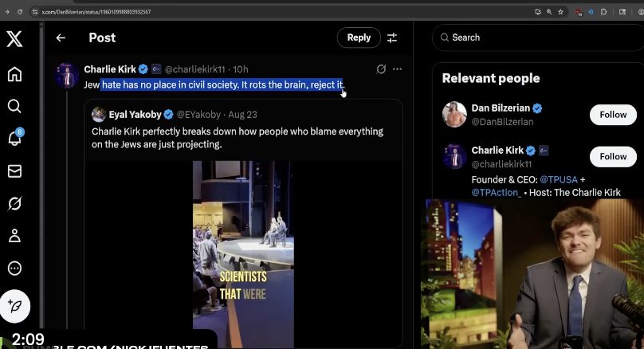Click the blue verified badge on Charlie Kirk post
This screenshot has height=349, width=644.
[x=143, y=69]
